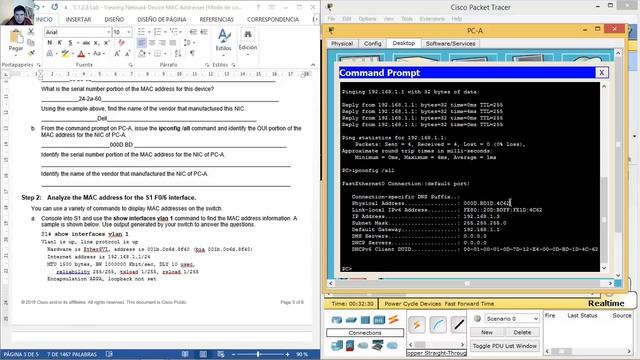Open the CORRESPONDENCIA ribbon tab

coord(273,19)
